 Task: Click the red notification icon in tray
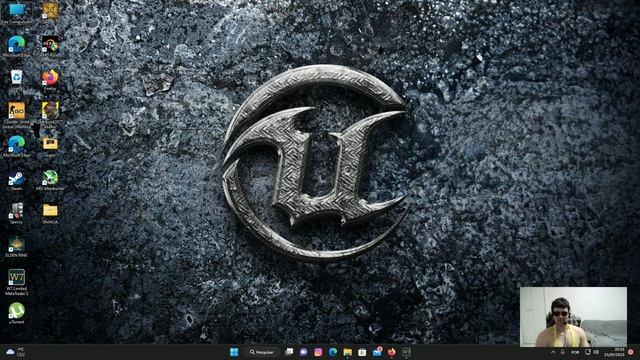click(631, 352)
